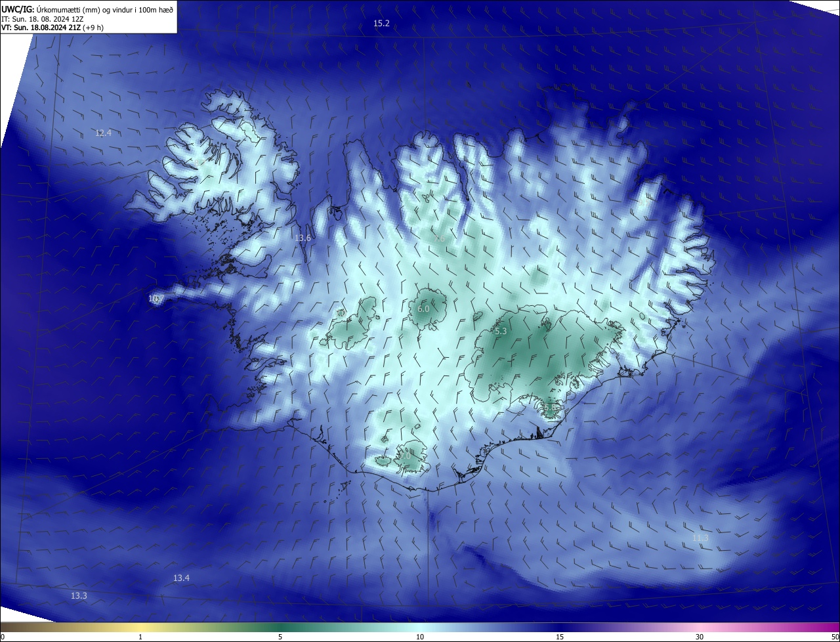Viewport: 840px width, 642px height.
Task: Click the 30 mark on the color legend
Action: pyautogui.click(x=700, y=637)
